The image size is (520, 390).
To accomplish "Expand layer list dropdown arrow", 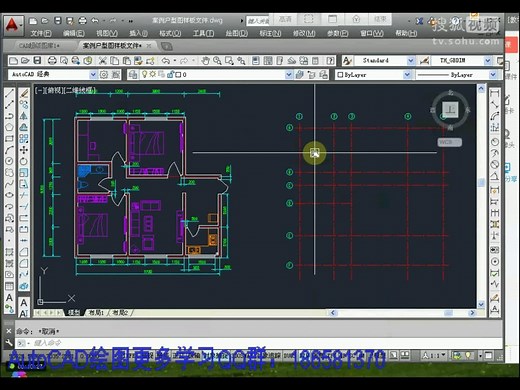I will coord(289,75).
